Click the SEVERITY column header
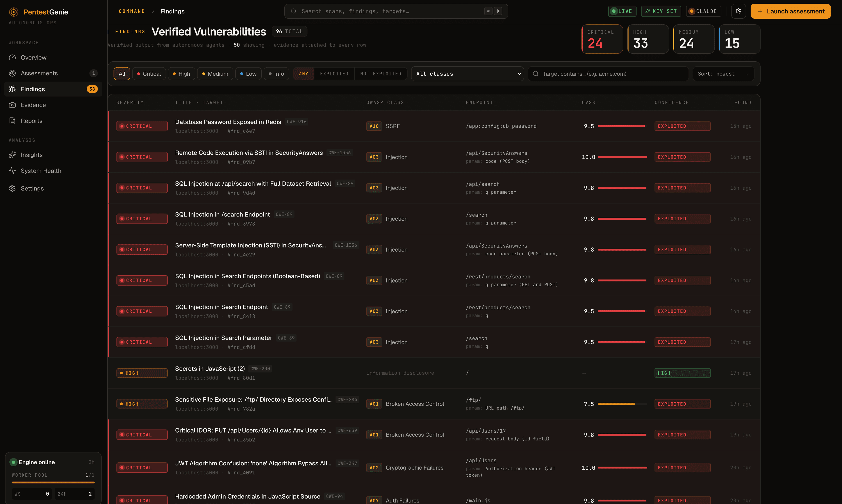Image resolution: width=842 pixels, height=504 pixels. (x=130, y=103)
